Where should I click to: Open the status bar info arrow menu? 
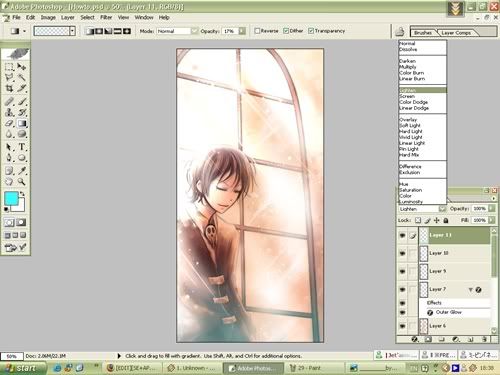click(119, 356)
